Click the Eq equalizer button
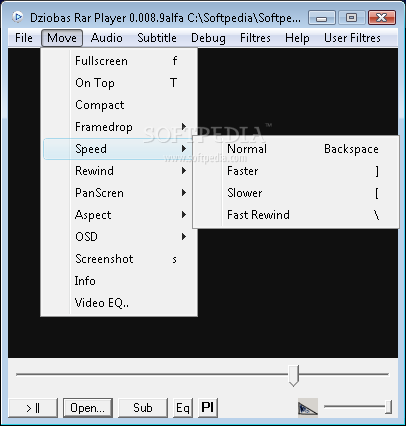The height and width of the screenshot is (426, 406). tap(183, 408)
